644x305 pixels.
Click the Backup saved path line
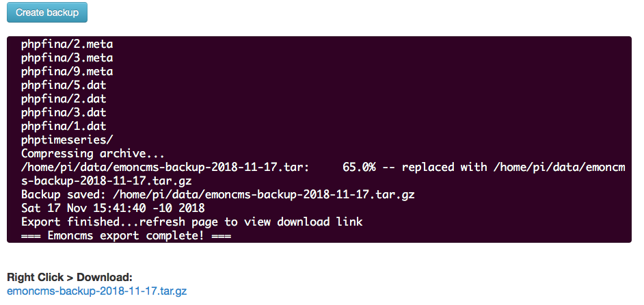coord(217,194)
